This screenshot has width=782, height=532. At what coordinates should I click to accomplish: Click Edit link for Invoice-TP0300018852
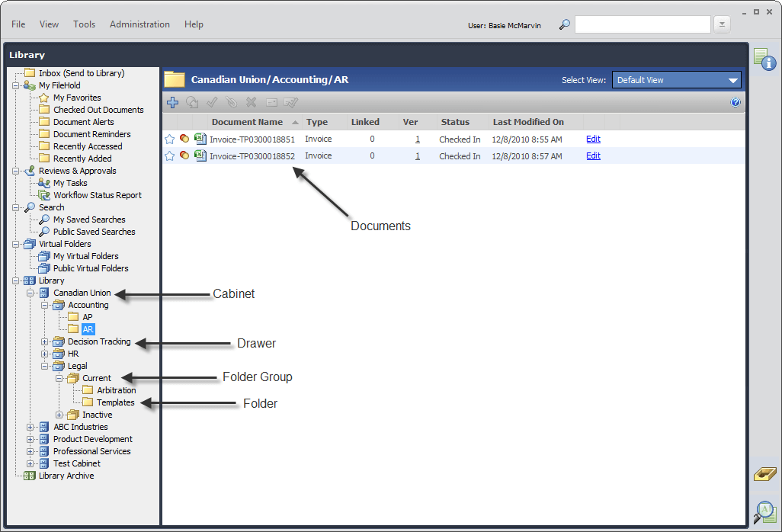pos(593,156)
